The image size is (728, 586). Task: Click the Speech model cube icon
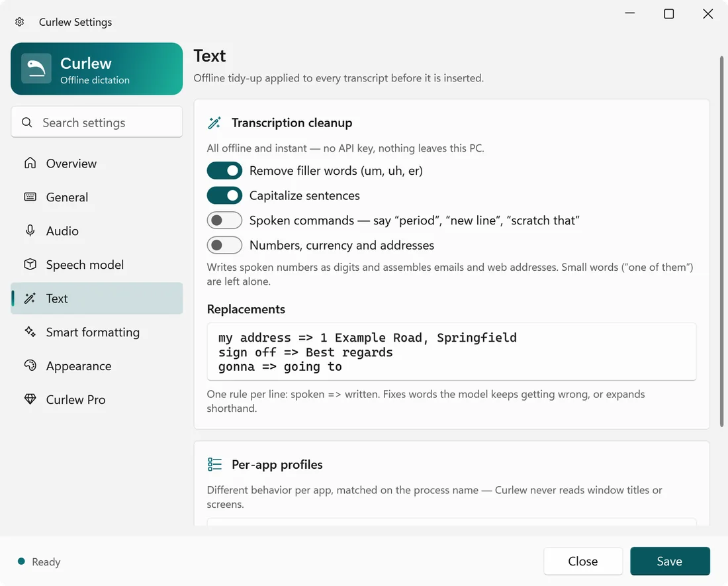tap(30, 265)
